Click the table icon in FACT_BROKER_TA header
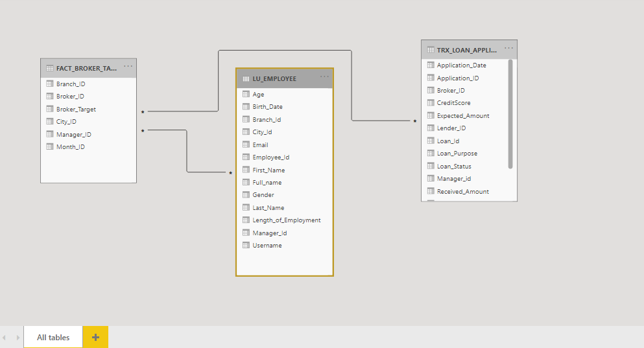This screenshot has width=644, height=348. pyautogui.click(x=50, y=68)
